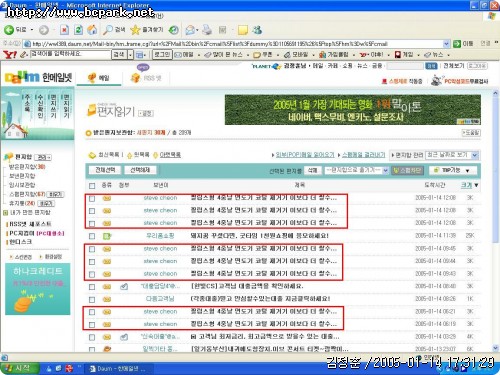Click the Yahoo Y! logo icon
Screen dimensions: 500x375
click(10, 54)
